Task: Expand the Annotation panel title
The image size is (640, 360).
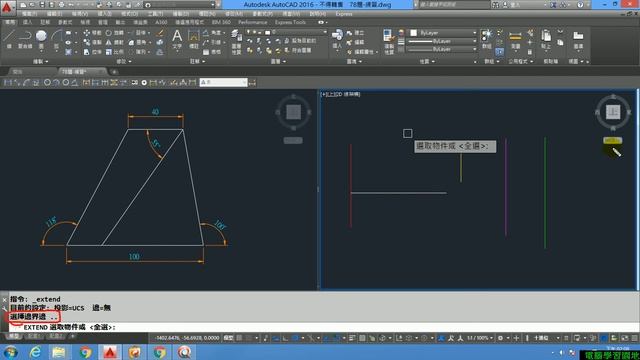Action: pos(197,61)
